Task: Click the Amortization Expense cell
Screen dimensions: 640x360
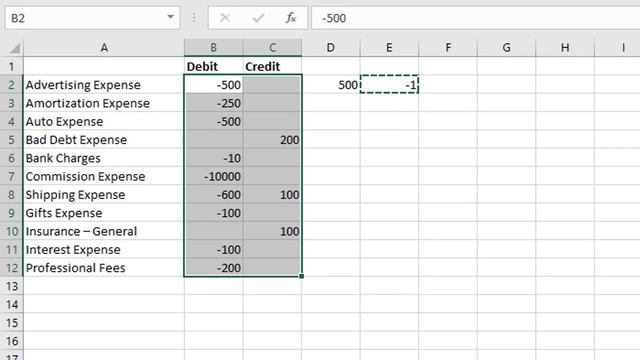Action: click(104, 103)
